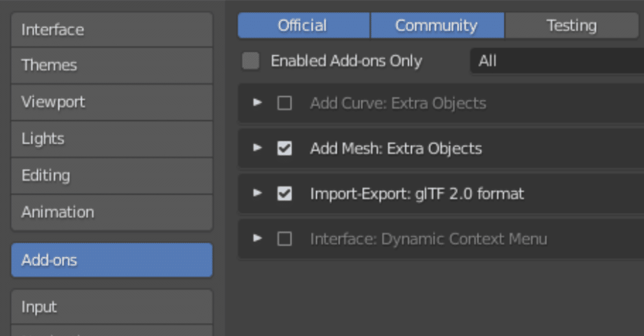Open the Interface preferences section
644x336 pixels.
coord(112,29)
